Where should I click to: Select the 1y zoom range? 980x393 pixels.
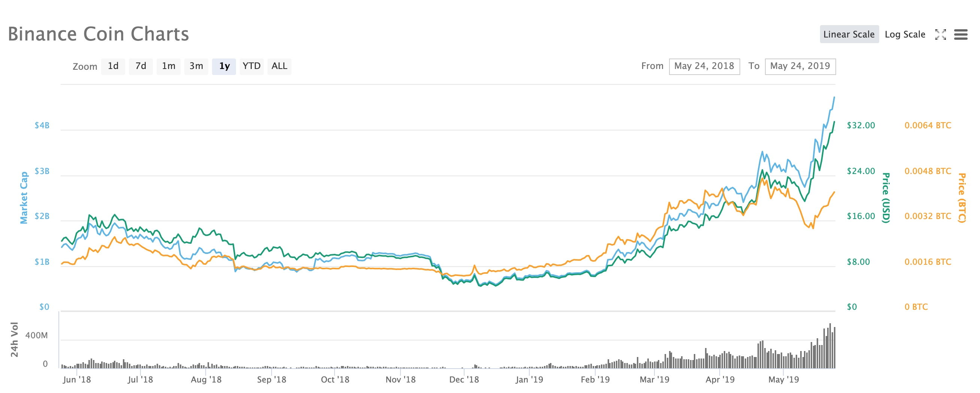[224, 66]
